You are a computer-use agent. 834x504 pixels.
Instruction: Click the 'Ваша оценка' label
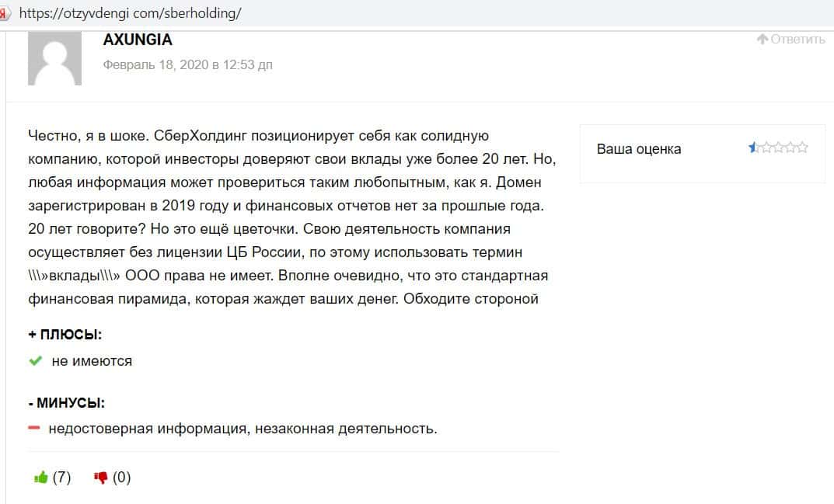pyautogui.click(x=638, y=149)
